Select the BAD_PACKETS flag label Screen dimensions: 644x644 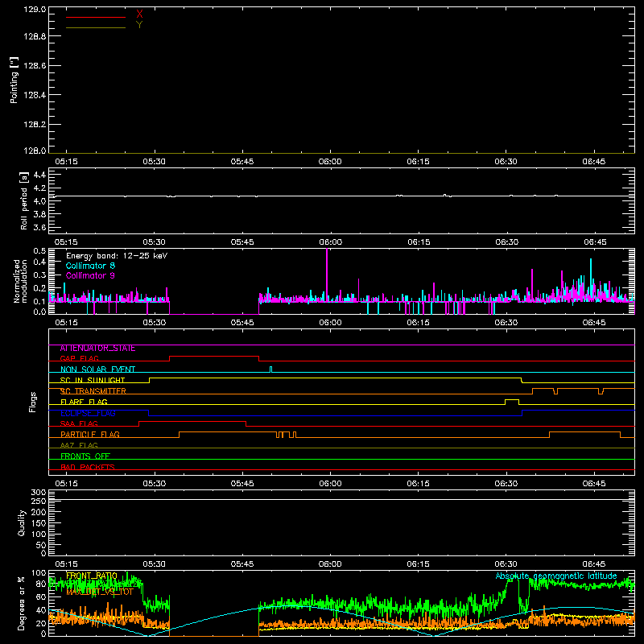(88, 467)
